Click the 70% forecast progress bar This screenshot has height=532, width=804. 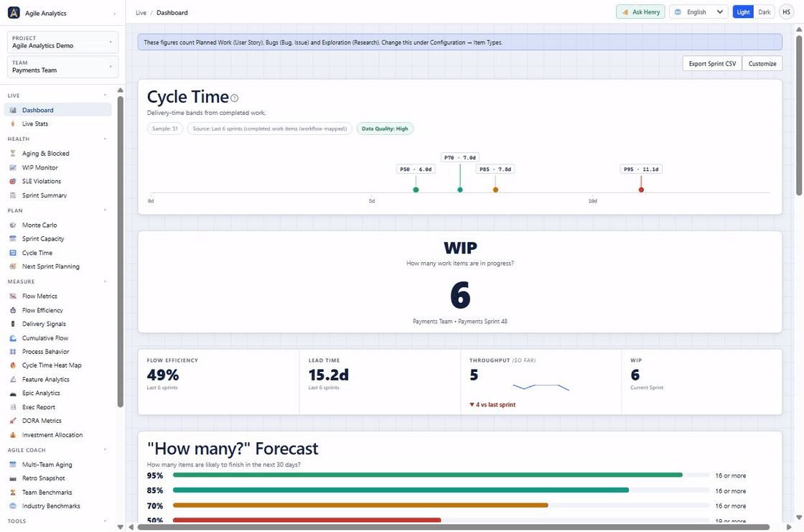tap(441, 505)
